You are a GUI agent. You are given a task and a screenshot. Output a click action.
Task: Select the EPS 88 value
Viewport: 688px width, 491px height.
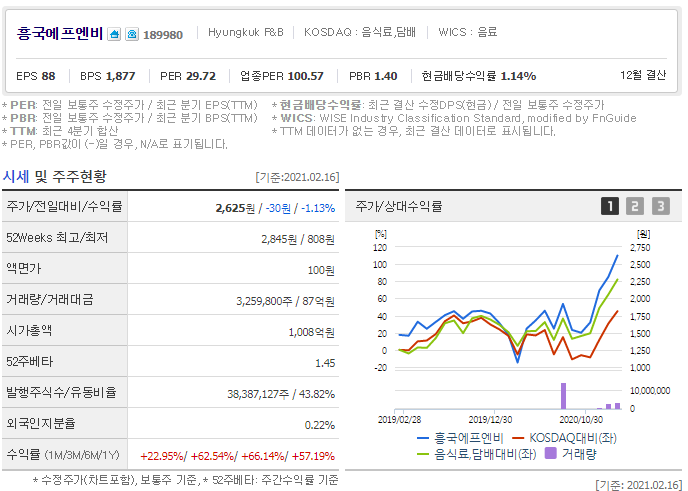[x=36, y=76]
